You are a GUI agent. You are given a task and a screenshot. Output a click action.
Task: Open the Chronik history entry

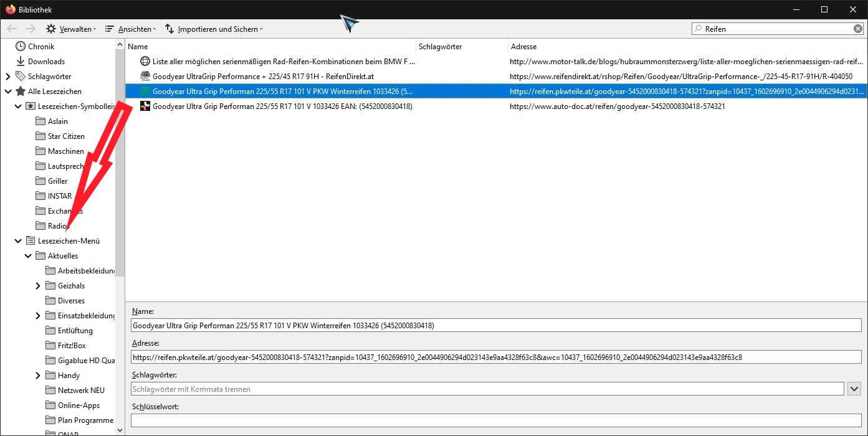click(41, 47)
